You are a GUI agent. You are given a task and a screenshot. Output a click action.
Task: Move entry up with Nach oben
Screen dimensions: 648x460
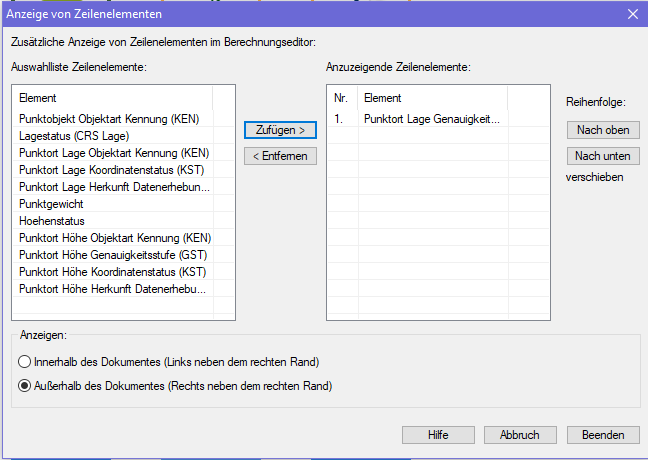pyautogui.click(x=603, y=130)
